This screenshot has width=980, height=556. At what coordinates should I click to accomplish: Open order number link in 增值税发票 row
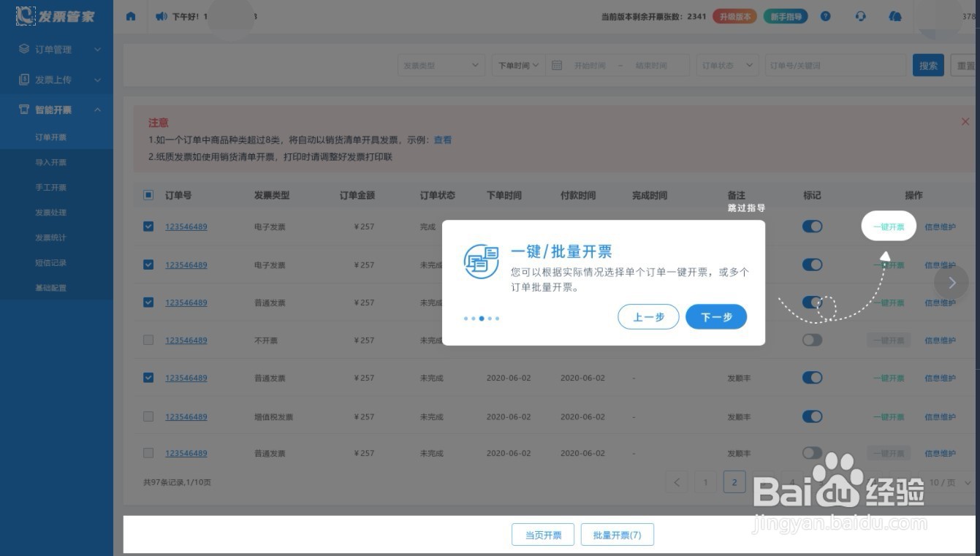[x=186, y=416]
